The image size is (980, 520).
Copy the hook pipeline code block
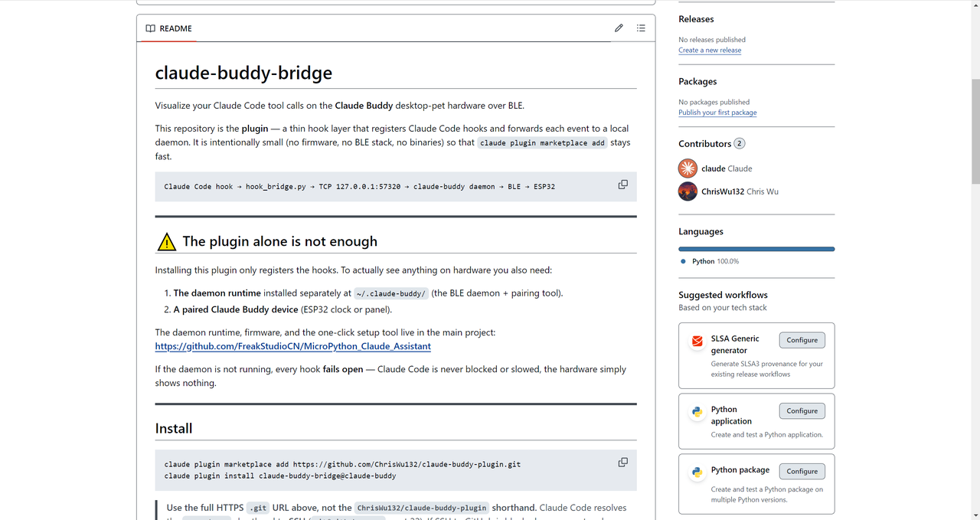click(622, 185)
